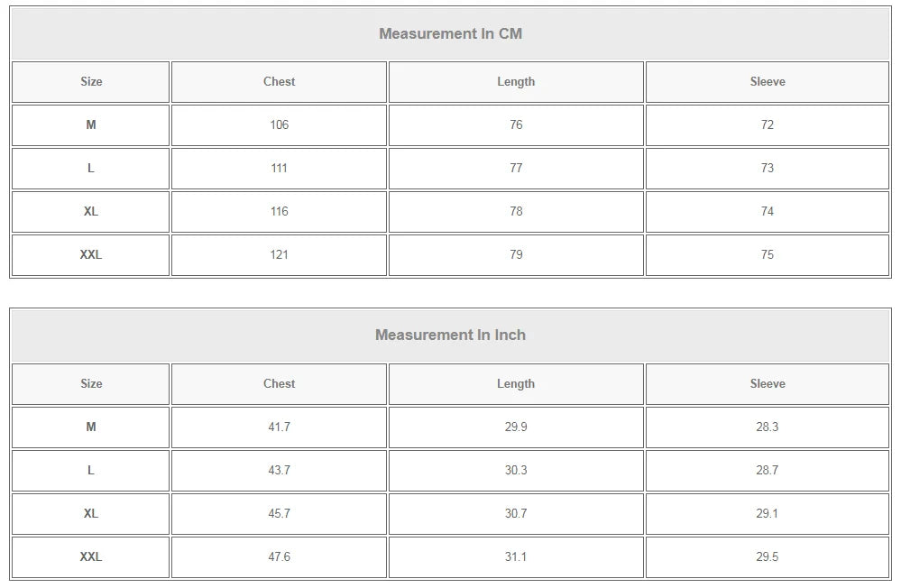Click the 'Measurement In Inch' table title
Viewport: 901px width, 588px height.
coord(450,335)
